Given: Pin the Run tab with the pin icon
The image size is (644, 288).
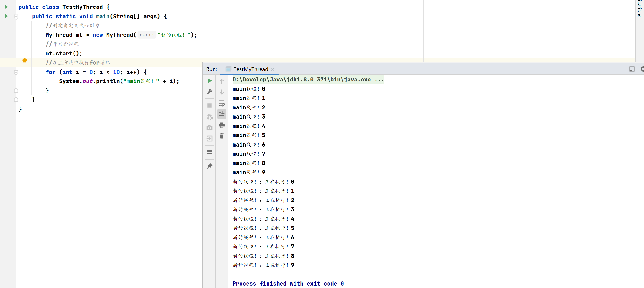Looking at the screenshot, I should point(209,166).
